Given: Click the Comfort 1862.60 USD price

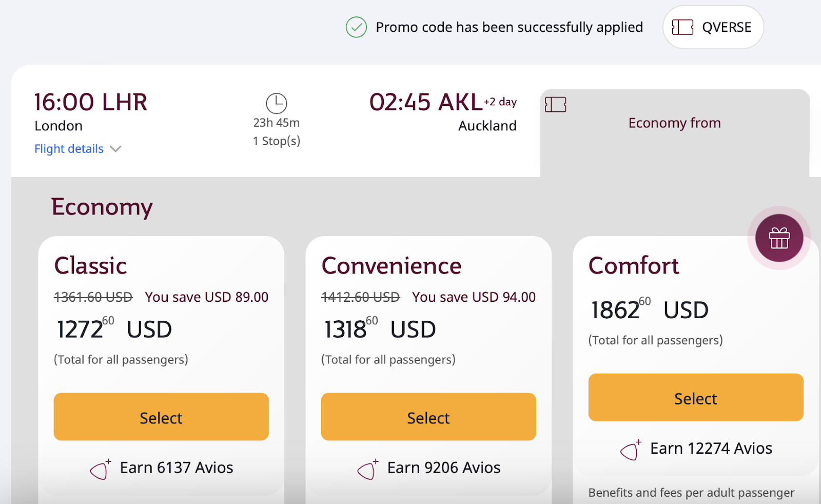Looking at the screenshot, I should coord(650,310).
